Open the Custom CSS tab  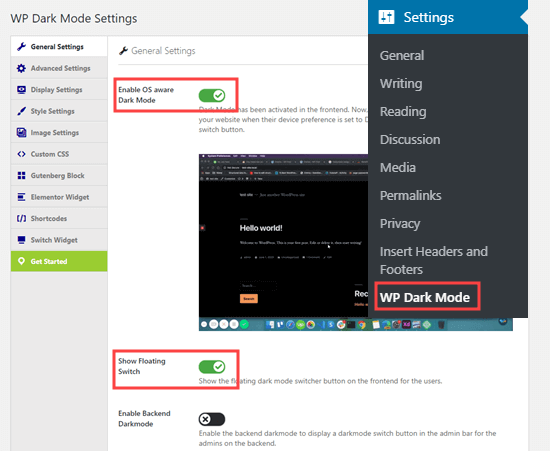point(59,154)
